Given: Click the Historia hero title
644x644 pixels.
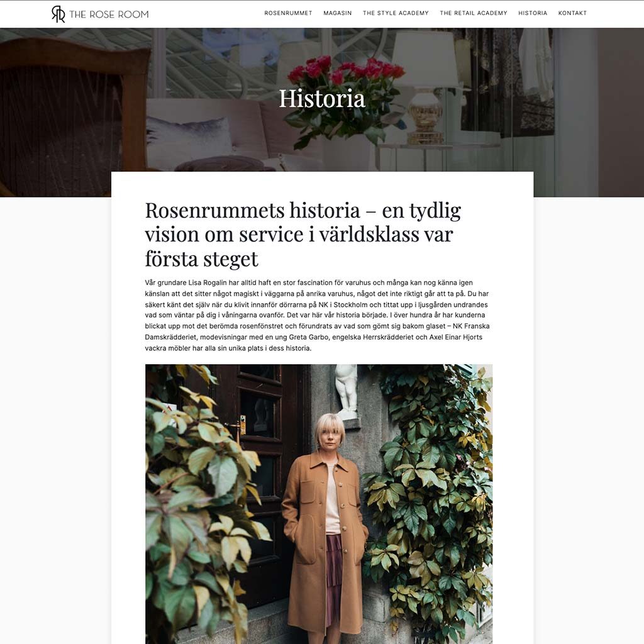Looking at the screenshot, I should [322, 99].
